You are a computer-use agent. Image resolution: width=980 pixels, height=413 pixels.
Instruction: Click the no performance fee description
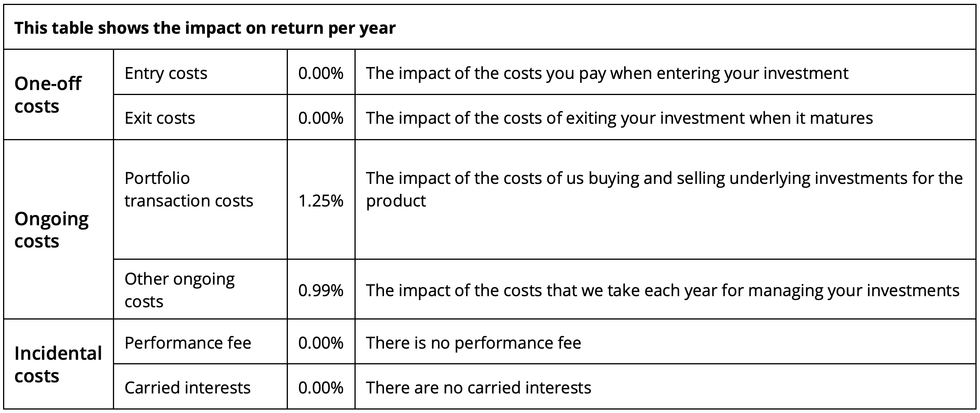[x=474, y=343]
